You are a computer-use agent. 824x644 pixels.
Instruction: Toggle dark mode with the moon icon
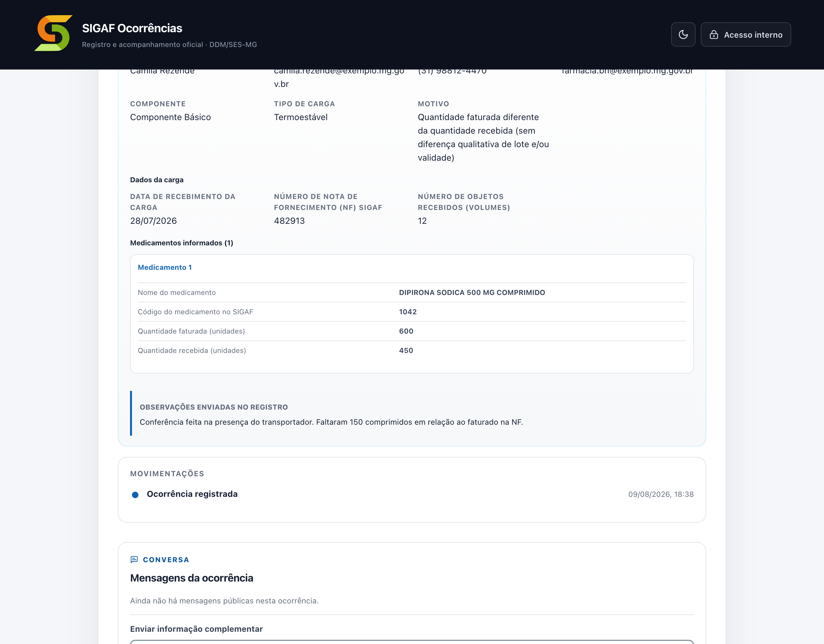(683, 35)
